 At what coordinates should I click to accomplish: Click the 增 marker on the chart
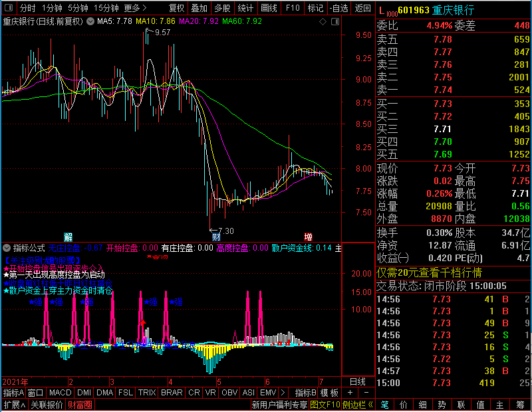[x=308, y=237]
